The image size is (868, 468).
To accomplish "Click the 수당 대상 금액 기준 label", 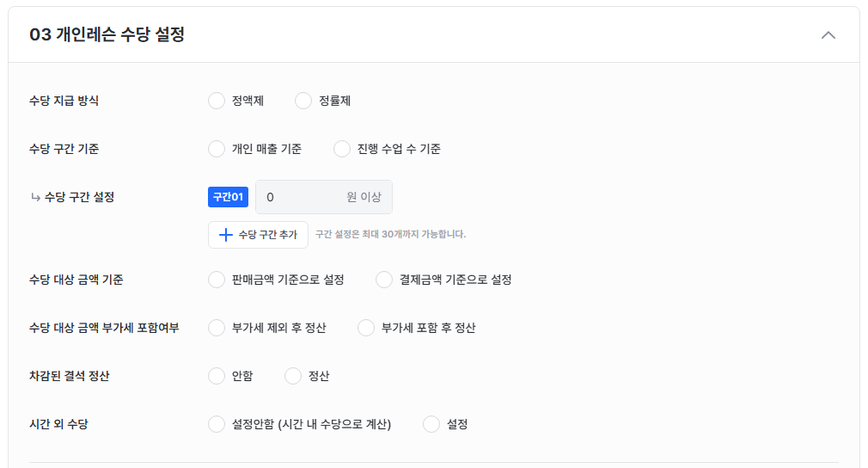I will pyautogui.click(x=76, y=280).
